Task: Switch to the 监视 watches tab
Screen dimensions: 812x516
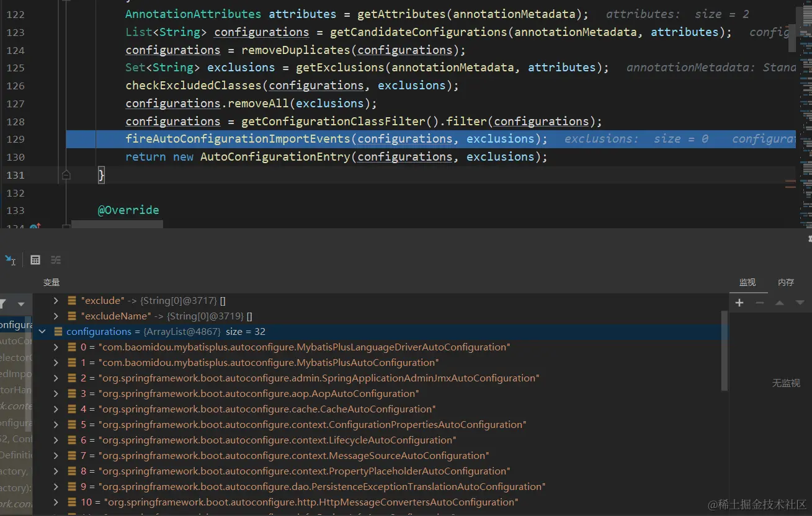Action: pyautogui.click(x=747, y=282)
